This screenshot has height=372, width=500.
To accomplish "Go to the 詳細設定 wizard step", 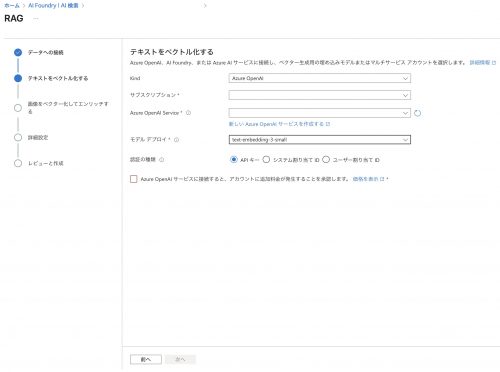I will click(x=38, y=137).
